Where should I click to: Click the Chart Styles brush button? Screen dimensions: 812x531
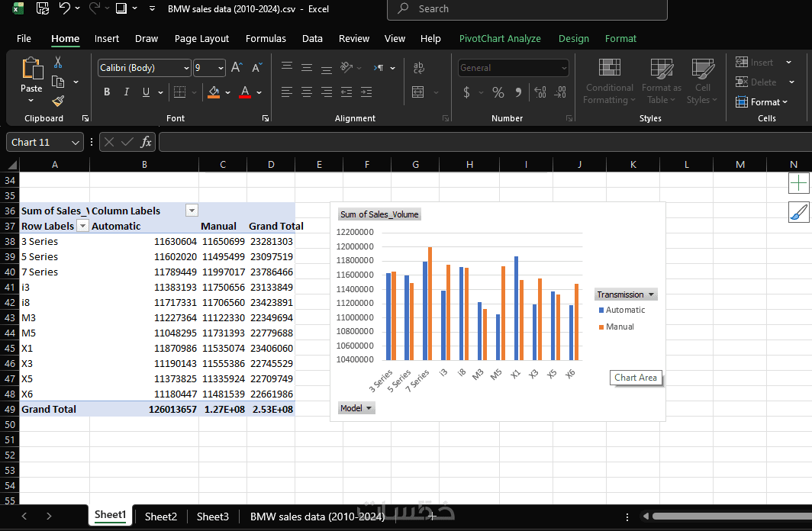[798, 212]
